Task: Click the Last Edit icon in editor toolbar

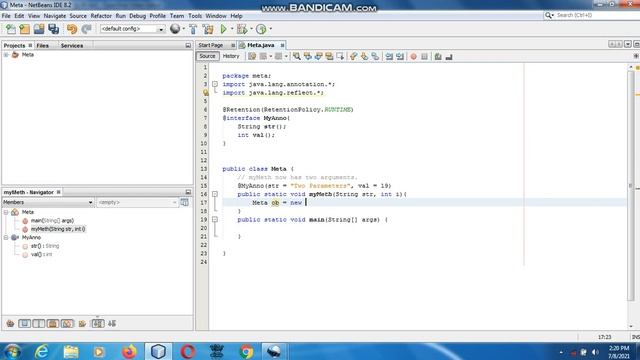Action: [252, 56]
